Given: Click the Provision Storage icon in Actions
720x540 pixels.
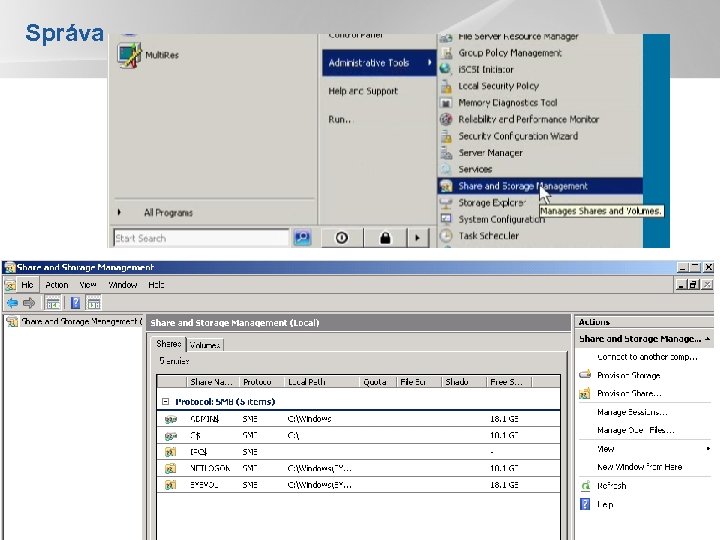Looking at the screenshot, I should [586, 376].
